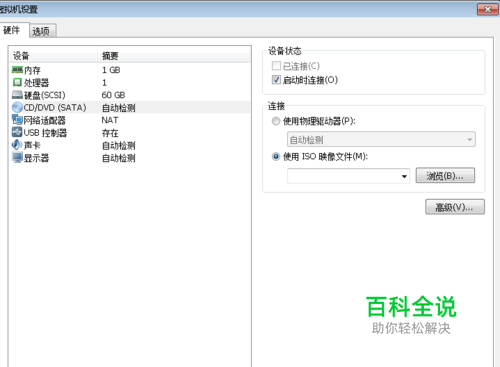Expand the ISO image file path dropdown arrow
Viewport: 500px width, 367px height.
pos(404,176)
